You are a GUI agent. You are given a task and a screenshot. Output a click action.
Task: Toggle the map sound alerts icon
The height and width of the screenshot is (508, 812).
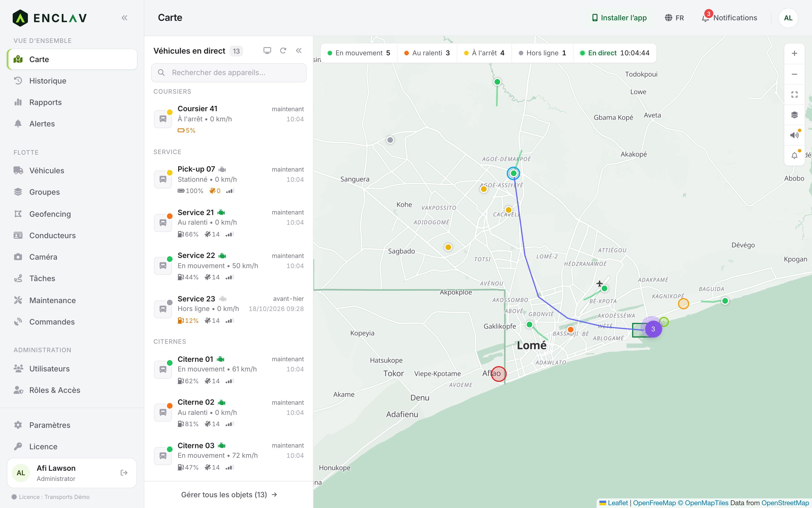pos(794,135)
